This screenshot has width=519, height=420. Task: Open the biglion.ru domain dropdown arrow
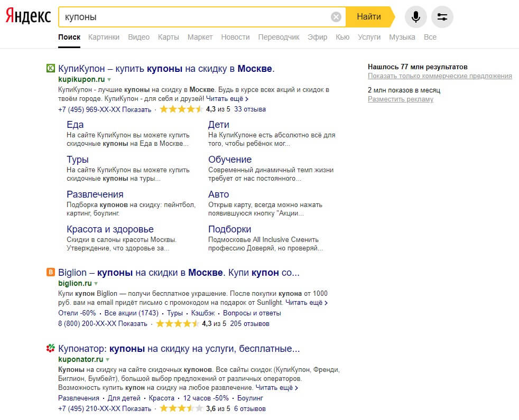[96, 283]
